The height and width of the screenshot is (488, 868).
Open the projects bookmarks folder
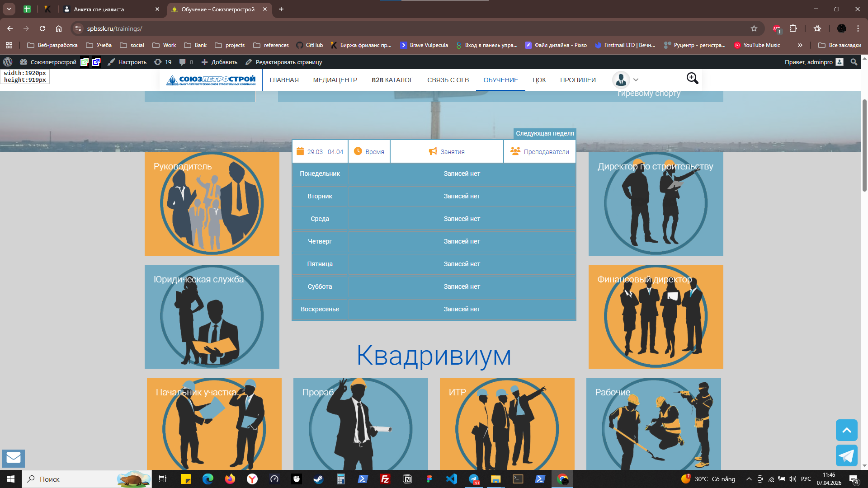tap(230, 45)
